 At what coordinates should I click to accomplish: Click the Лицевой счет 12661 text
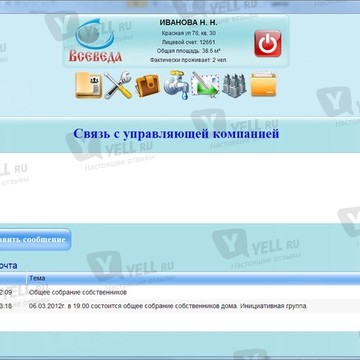click(x=188, y=42)
